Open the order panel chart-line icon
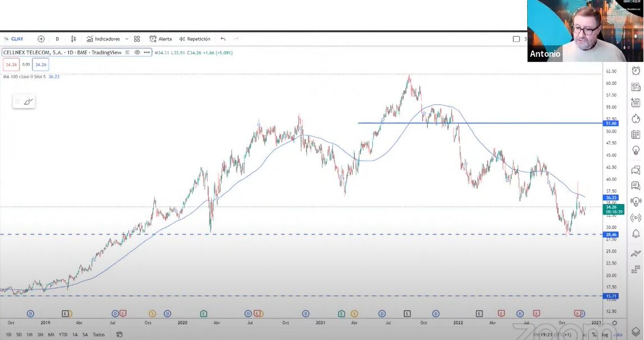The height and width of the screenshot is (340, 644). coord(636,253)
